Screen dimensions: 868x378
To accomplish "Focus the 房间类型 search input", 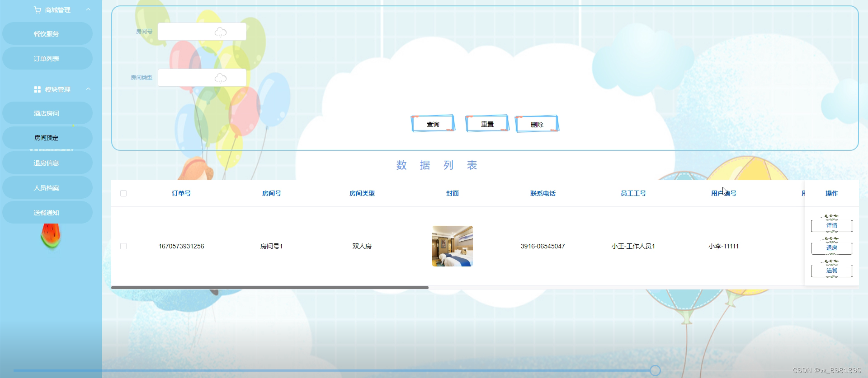I will pos(202,78).
